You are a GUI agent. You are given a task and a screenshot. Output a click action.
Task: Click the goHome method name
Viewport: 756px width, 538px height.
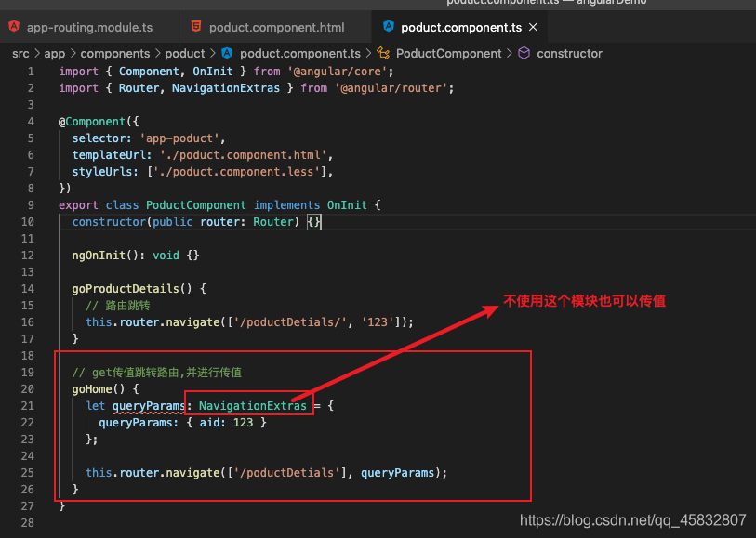point(92,389)
